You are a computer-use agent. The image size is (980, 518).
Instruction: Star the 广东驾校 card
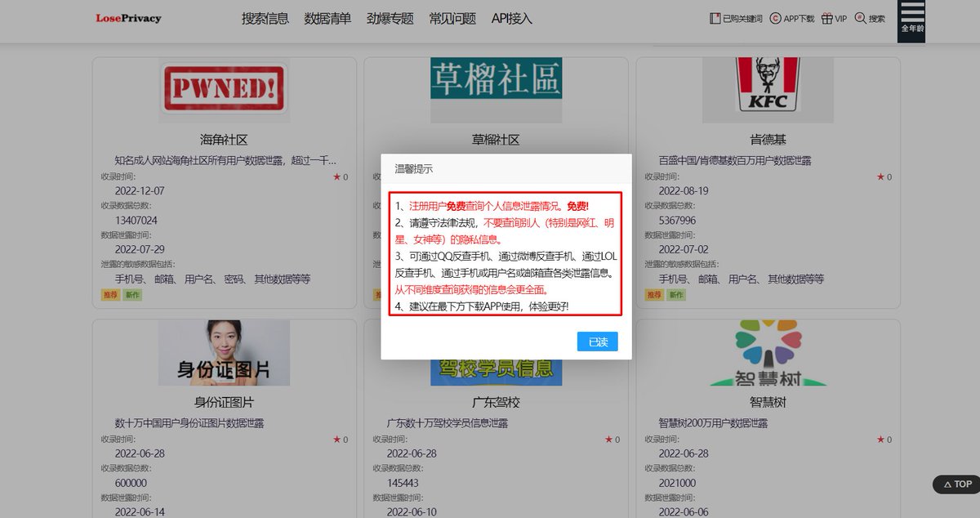pos(608,440)
